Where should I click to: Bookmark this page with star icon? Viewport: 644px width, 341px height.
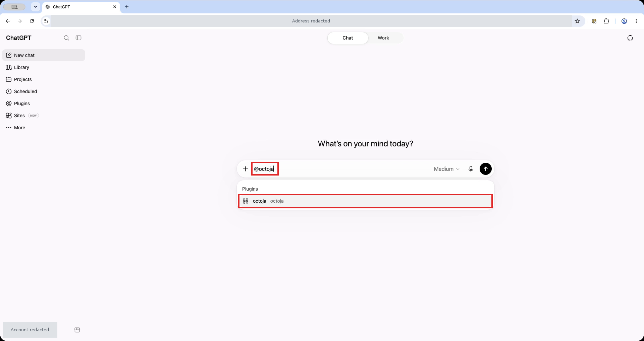pos(577,21)
